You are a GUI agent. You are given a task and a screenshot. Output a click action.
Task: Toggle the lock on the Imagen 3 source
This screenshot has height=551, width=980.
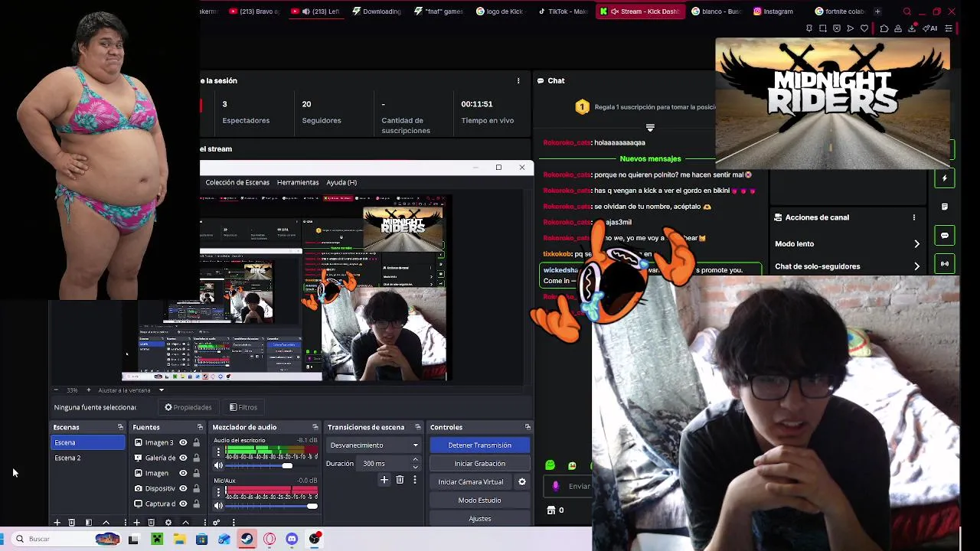[197, 442]
